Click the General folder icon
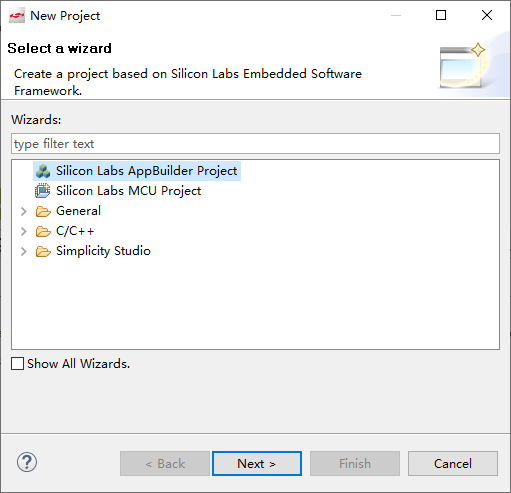 tap(43, 211)
